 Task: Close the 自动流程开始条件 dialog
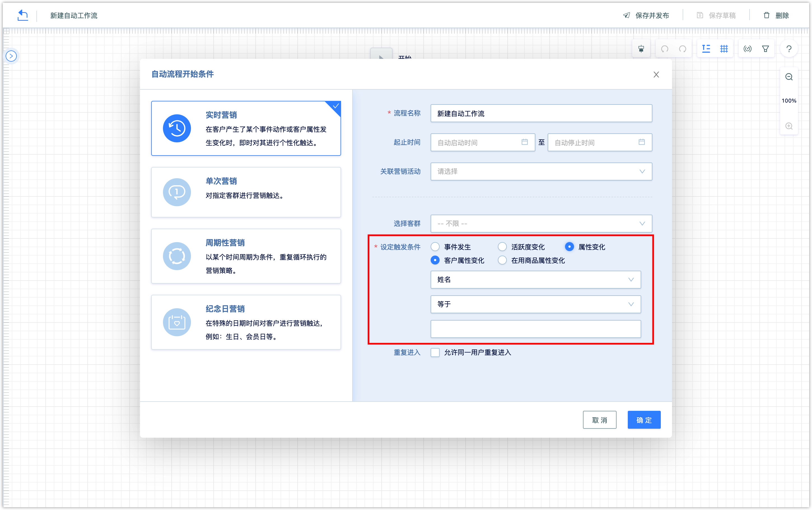coord(656,75)
